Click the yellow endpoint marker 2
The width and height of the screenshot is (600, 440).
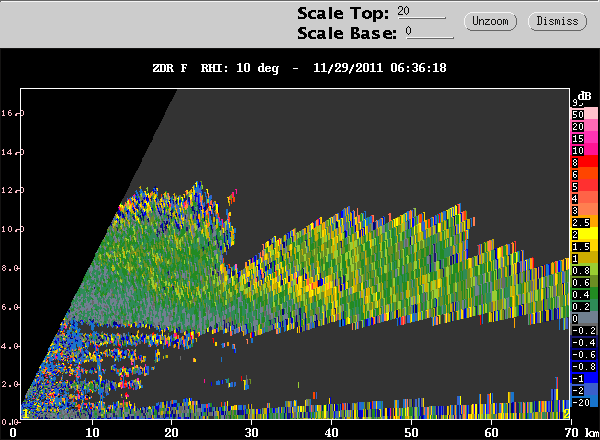pyautogui.click(x=566, y=414)
